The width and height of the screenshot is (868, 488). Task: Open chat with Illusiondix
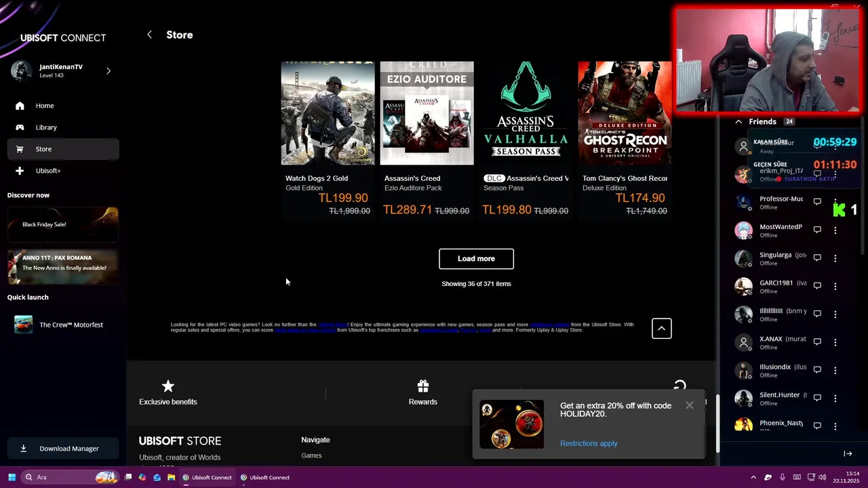point(817,370)
